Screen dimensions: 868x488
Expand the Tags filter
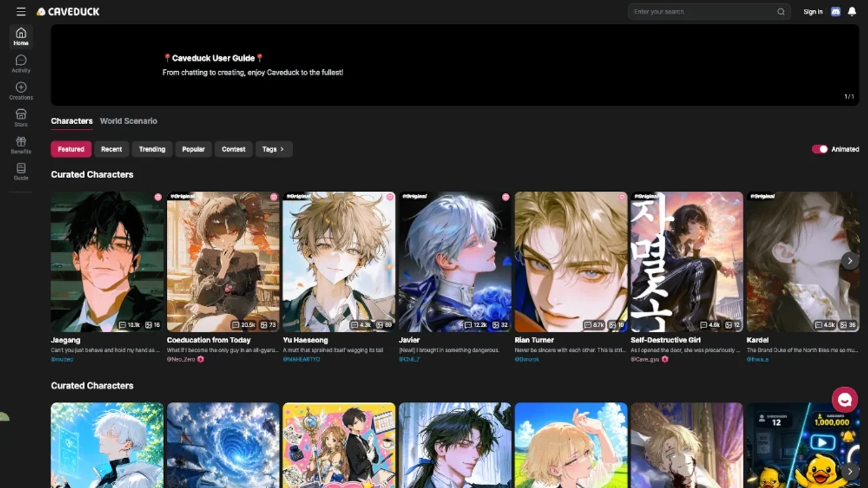(x=273, y=149)
